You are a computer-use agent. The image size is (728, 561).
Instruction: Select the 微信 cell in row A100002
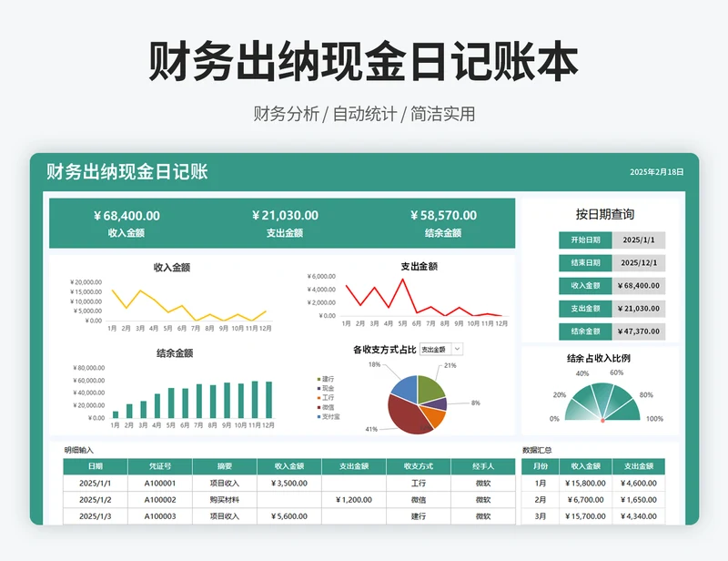419,500
